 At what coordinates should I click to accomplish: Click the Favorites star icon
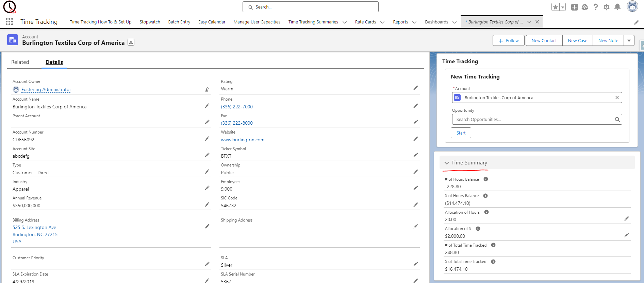click(556, 7)
